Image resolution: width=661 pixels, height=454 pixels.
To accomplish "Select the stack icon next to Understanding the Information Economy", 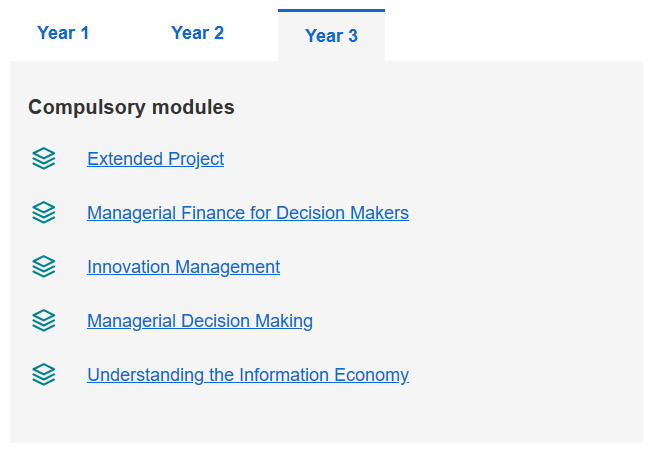I will 44,375.
